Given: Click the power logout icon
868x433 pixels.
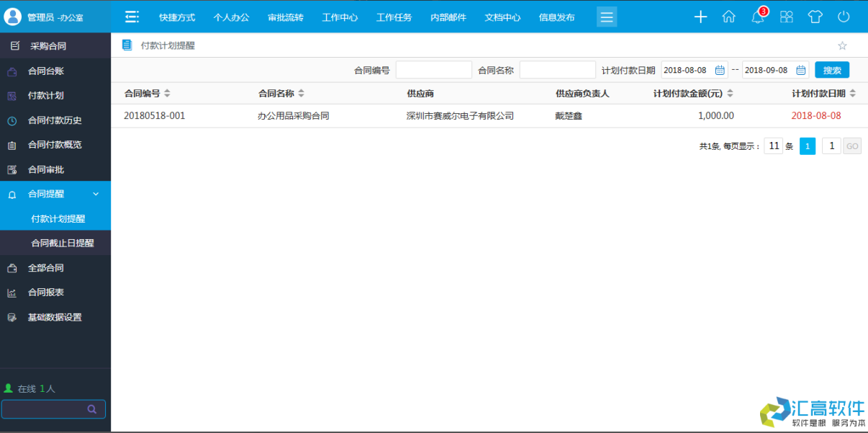Looking at the screenshot, I should coord(843,16).
